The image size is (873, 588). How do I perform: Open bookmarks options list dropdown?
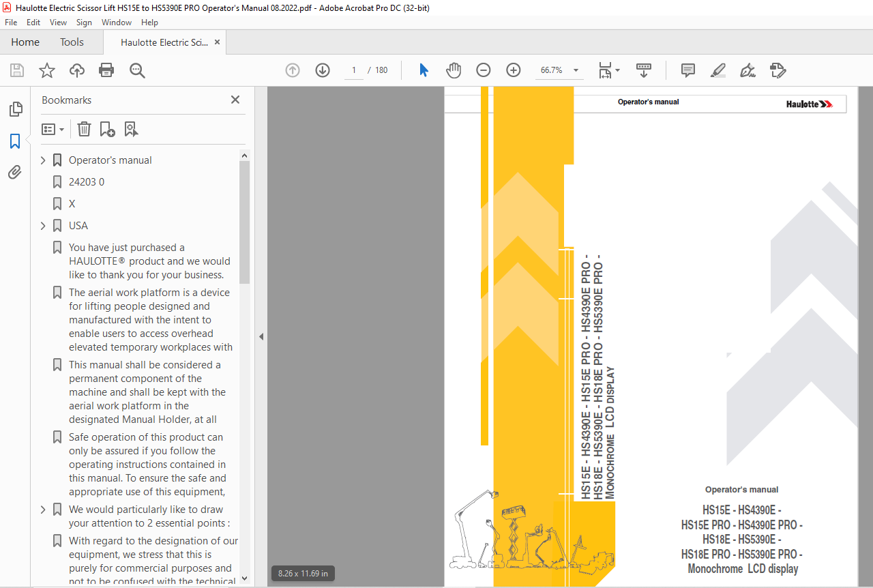click(53, 129)
